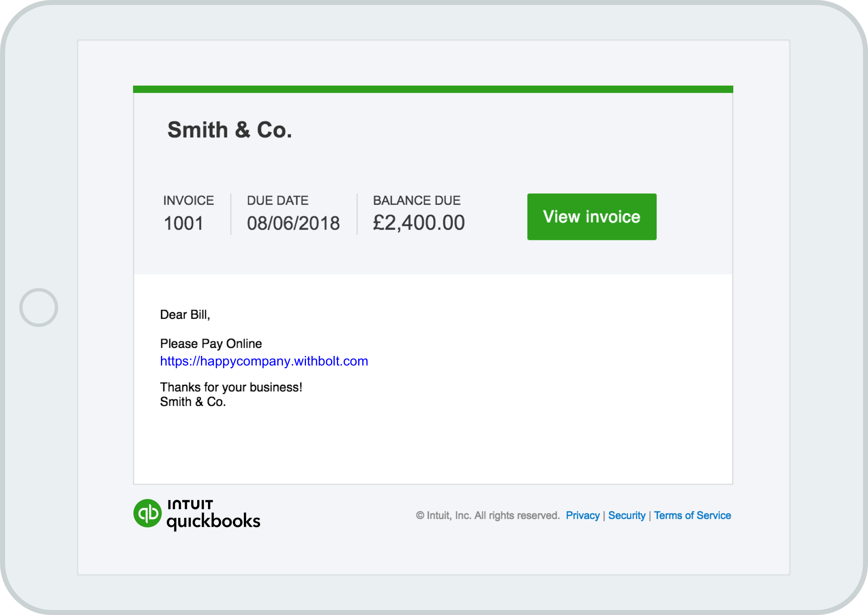This screenshot has width=868, height=615.
Task: Follow the Security footer link
Action: (627, 515)
